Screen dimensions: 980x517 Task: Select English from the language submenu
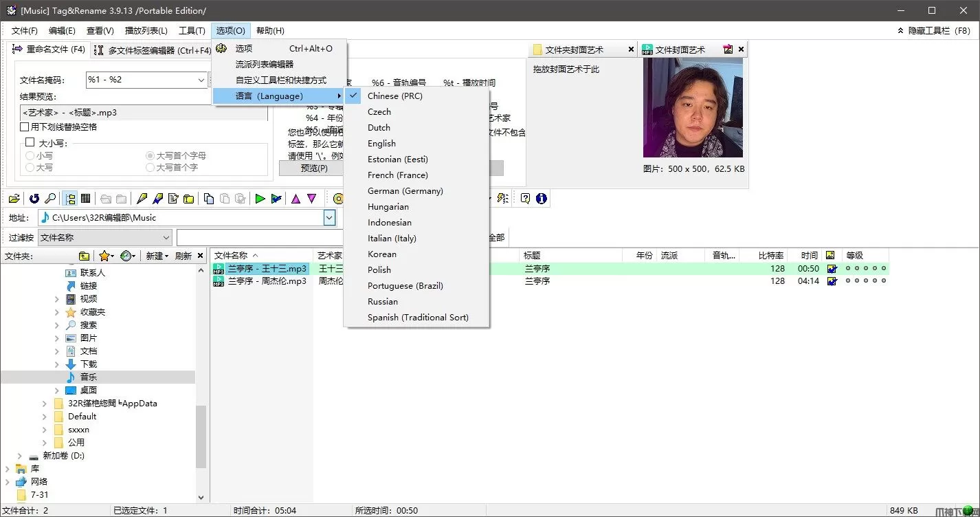coord(381,144)
